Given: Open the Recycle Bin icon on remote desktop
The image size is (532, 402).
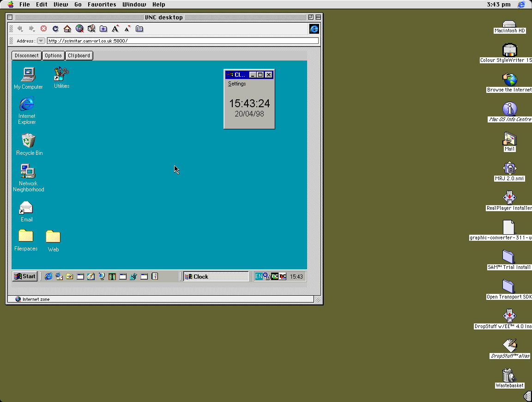Looking at the screenshot, I should coord(29,140).
